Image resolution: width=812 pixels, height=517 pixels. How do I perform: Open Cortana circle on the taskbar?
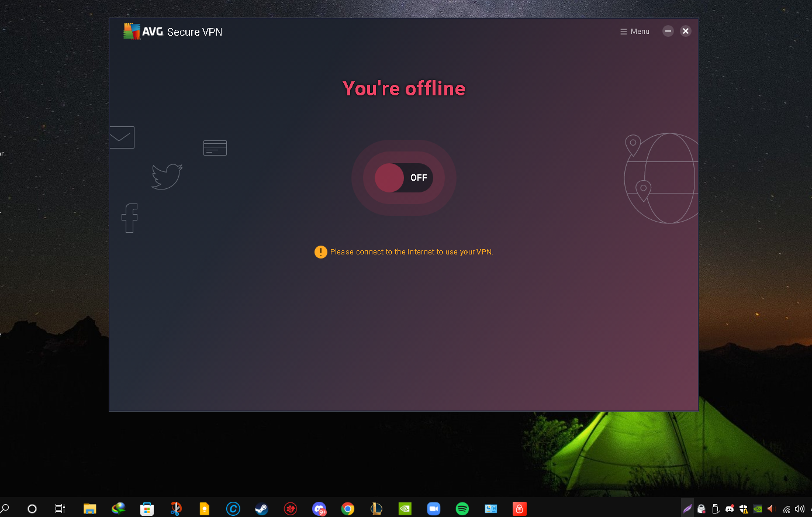[32, 509]
